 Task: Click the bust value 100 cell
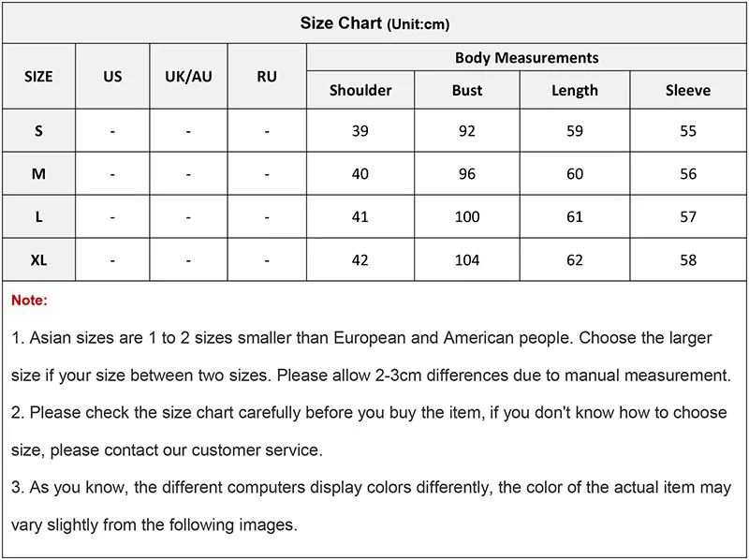466,216
